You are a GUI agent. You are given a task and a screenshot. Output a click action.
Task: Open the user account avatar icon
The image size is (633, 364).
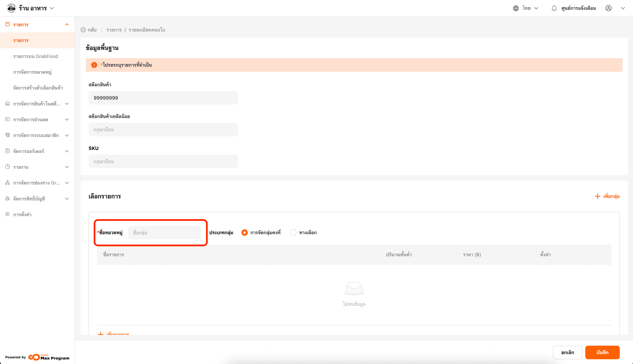click(x=609, y=8)
